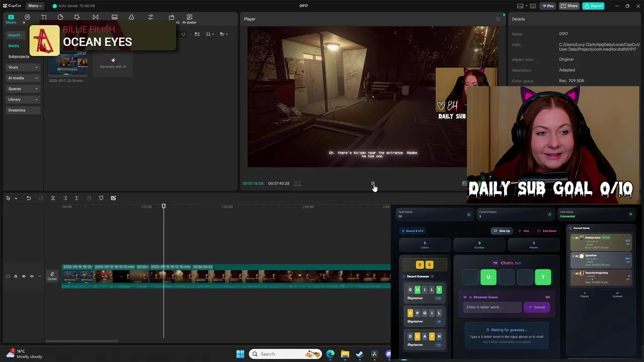Click the Hint button in Chatle
This screenshot has width=644, height=362.
524,231
